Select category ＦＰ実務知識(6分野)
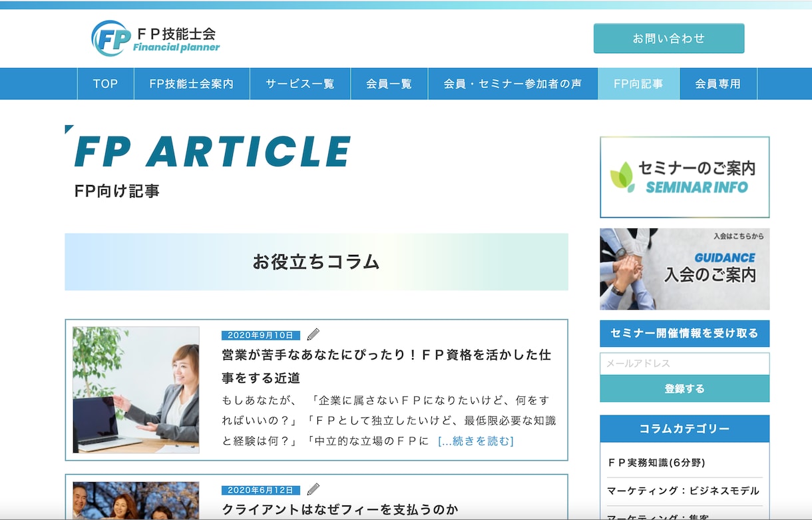 (656, 462)
